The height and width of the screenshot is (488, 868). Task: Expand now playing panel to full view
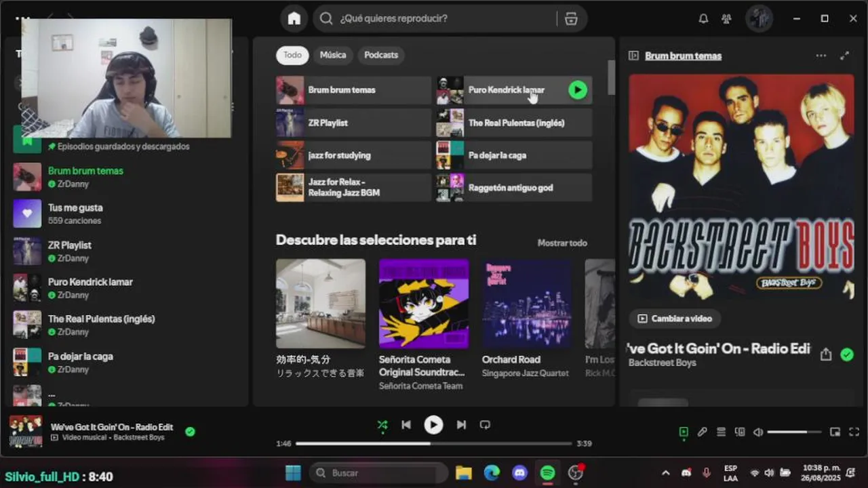[844, 56]
